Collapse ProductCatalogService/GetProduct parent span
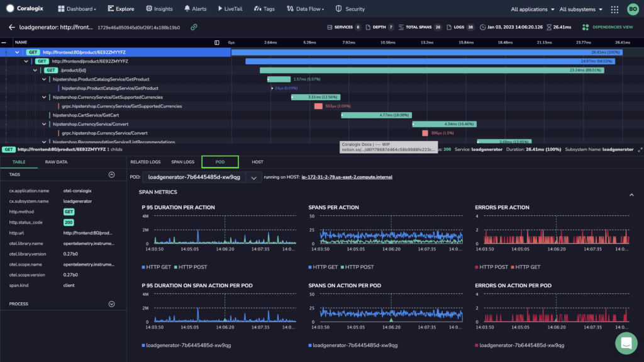This screenshot has width=644, height=362. point(45,79)
